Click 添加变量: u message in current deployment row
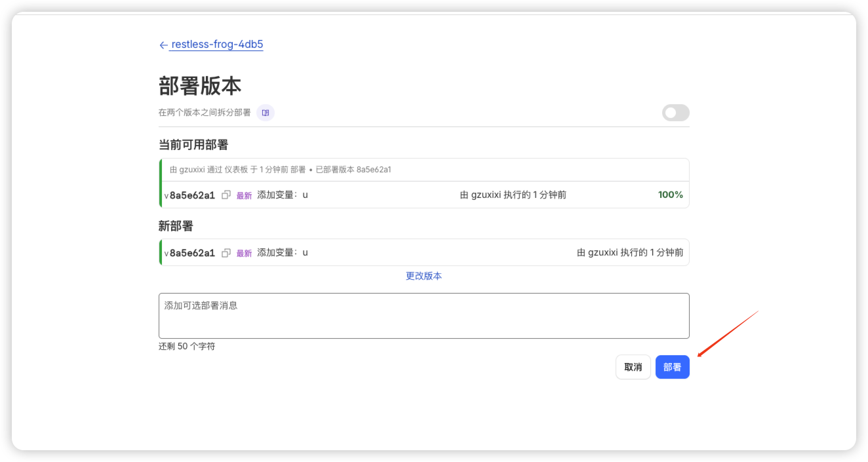 (x=283, y=195)
